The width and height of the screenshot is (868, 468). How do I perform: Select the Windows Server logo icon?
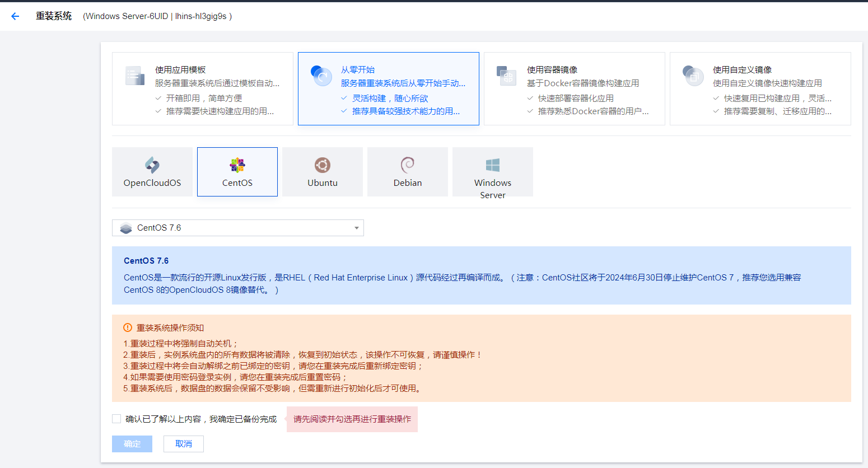point(493,165)
